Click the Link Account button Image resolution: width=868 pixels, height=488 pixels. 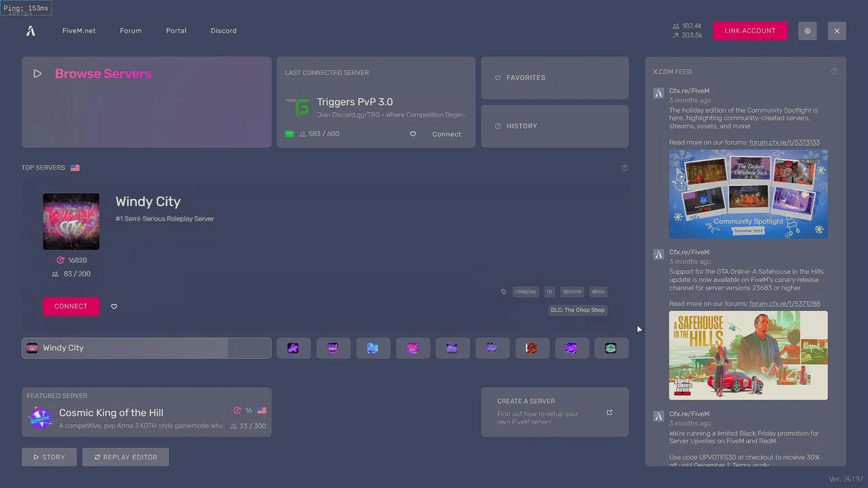[750, 30]
